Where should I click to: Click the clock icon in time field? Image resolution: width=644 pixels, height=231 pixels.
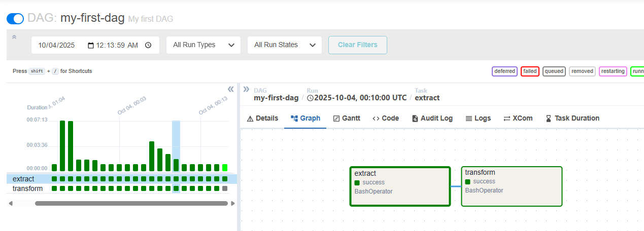click(148, 45)
